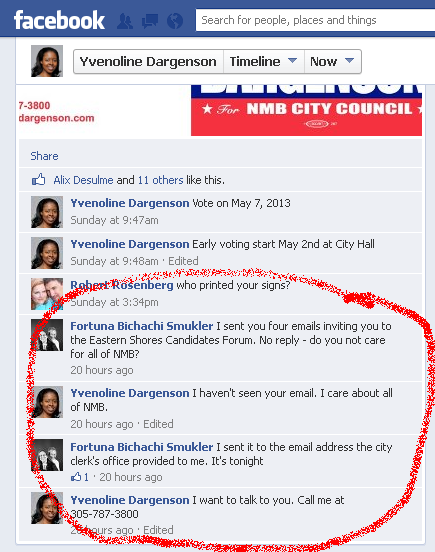View edit history on early voting comment

coord(183,261)
